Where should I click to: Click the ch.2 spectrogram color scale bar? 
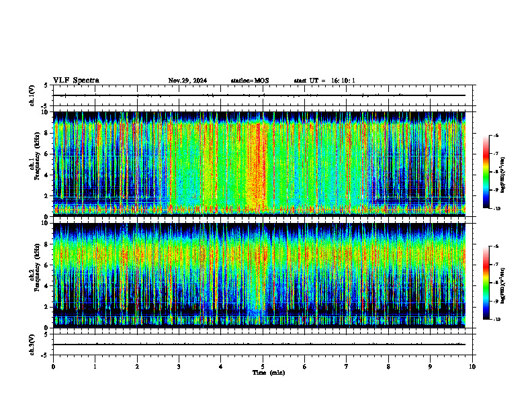pos(486,283)
